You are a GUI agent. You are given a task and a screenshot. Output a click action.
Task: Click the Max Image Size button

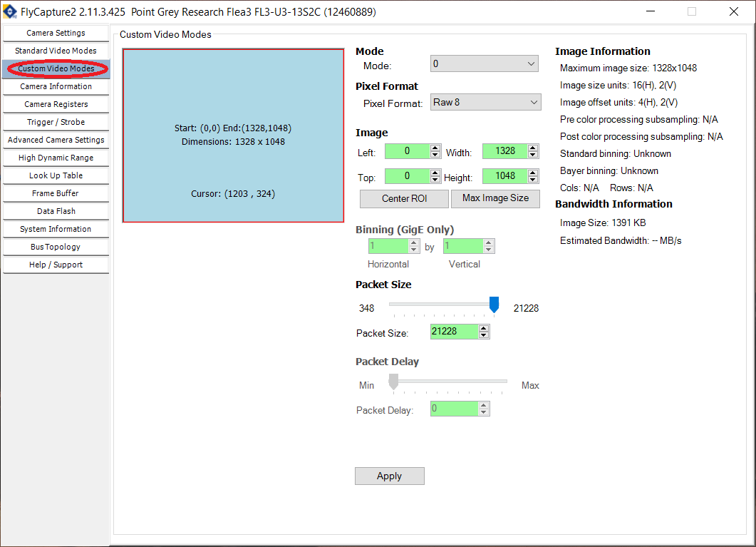point(495,198)
